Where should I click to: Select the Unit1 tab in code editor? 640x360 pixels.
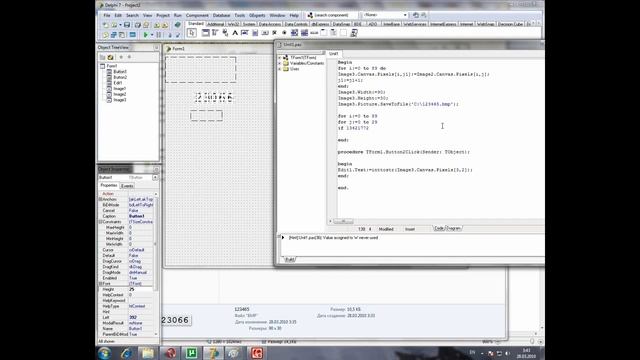[333, 54]
